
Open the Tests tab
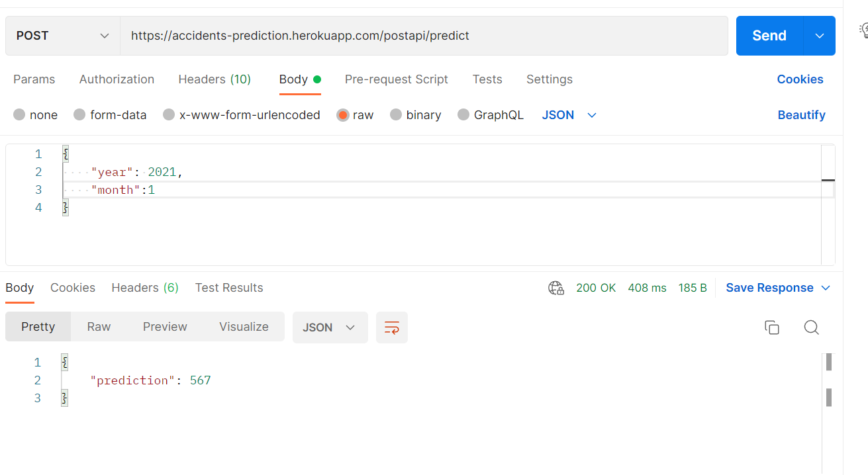coord(487,79)
